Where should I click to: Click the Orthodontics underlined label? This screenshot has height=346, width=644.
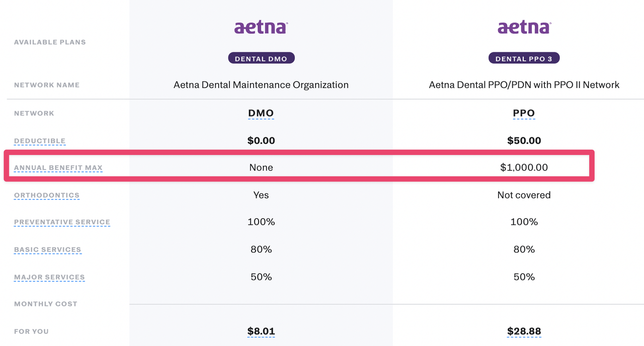point(47,195)
